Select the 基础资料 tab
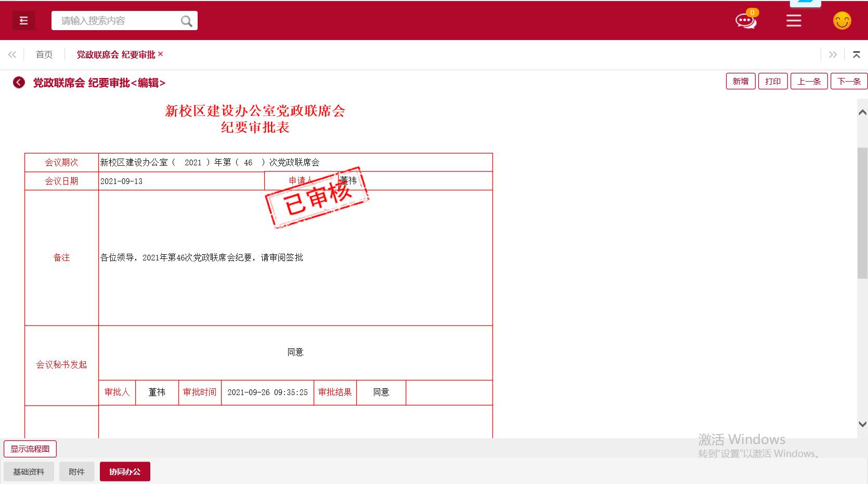This screenshot has width=868, height=484. click(29, 472)
